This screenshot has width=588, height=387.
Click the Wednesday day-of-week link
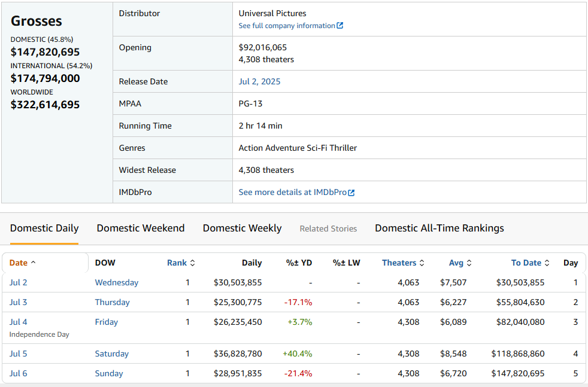117,282
